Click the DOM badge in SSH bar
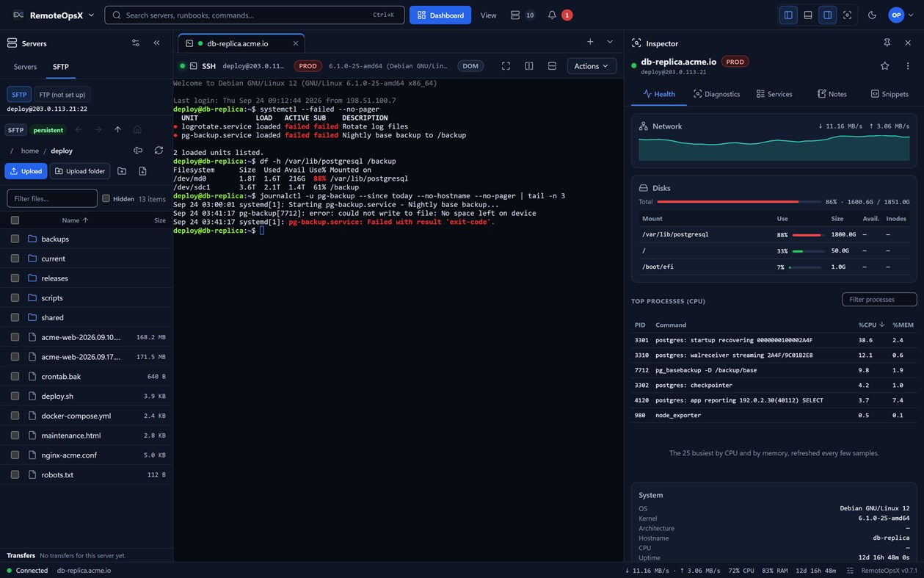Image resolution: width=924 pixels, height=578 pixels. coord(470,66)
